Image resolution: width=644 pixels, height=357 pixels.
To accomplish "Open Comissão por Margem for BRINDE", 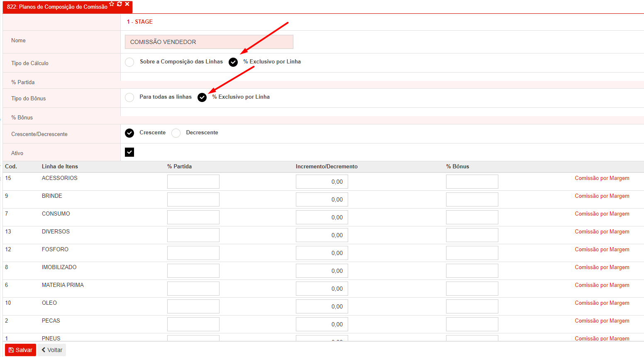I will pyautogui.click(x=602, y=196).
